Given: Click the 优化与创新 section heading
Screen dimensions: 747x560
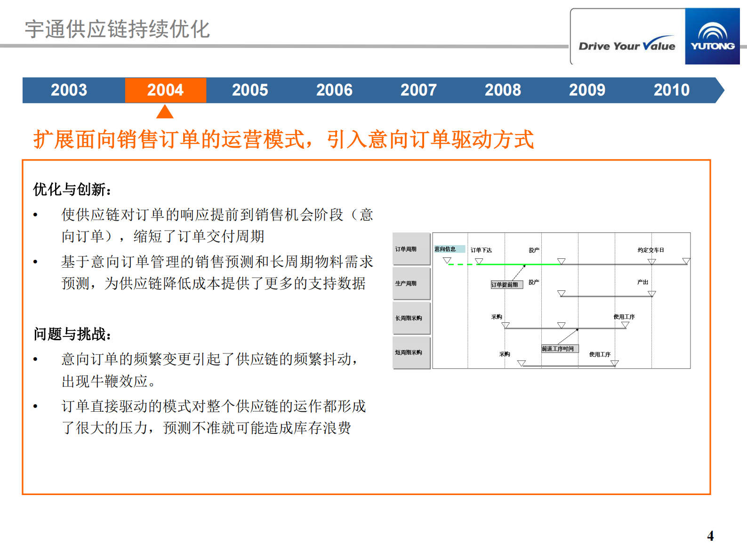Looking at the screenshot, I should click(x=72, y=189).
